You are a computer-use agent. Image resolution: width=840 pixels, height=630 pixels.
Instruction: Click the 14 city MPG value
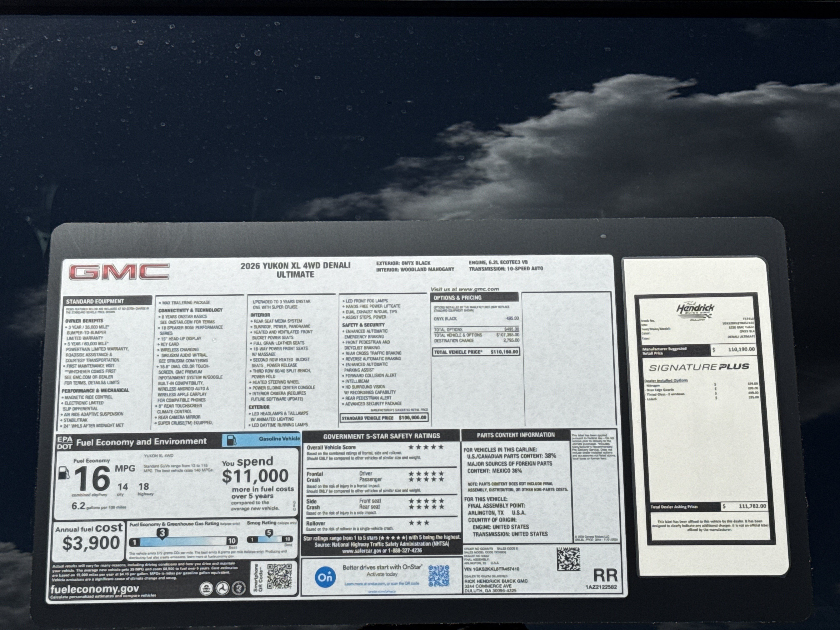click(123, 487)
